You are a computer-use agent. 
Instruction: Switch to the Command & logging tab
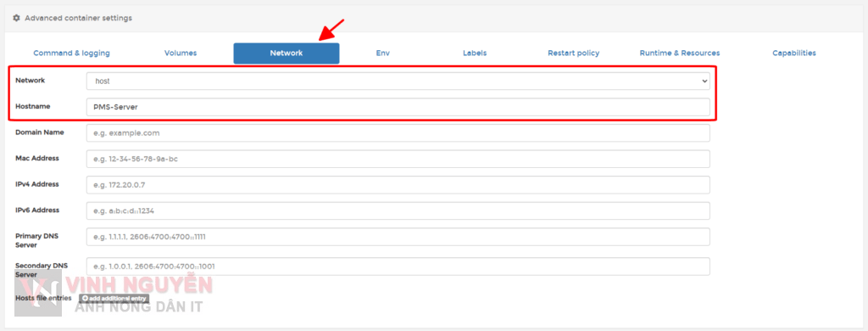[x=71, y=53]
